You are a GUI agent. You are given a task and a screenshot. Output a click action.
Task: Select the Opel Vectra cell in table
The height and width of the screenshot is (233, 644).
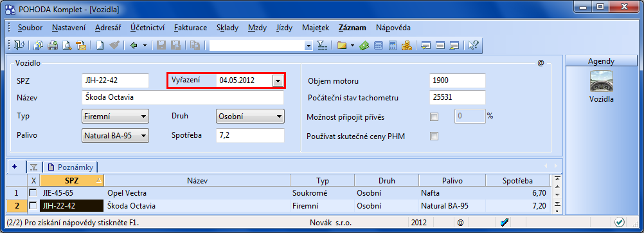pyautogui.click(x=197, y=192)
